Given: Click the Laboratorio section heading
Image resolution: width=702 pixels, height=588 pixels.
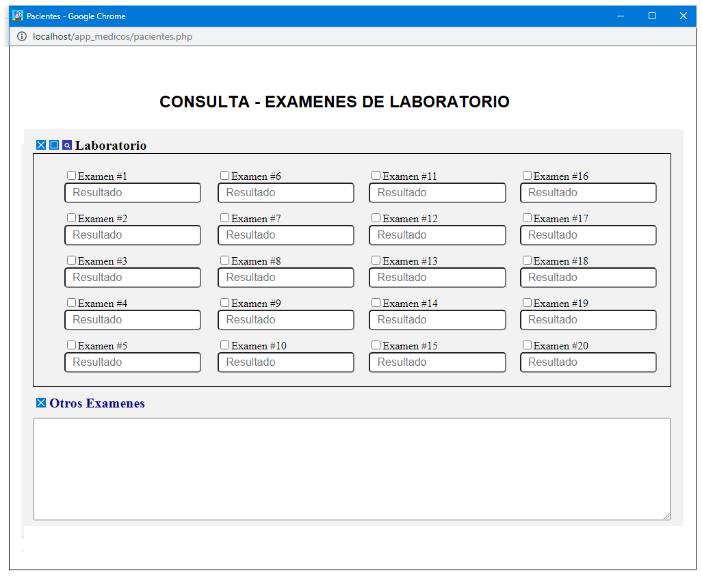Looking at the screenshot, I should coord(111,146).
